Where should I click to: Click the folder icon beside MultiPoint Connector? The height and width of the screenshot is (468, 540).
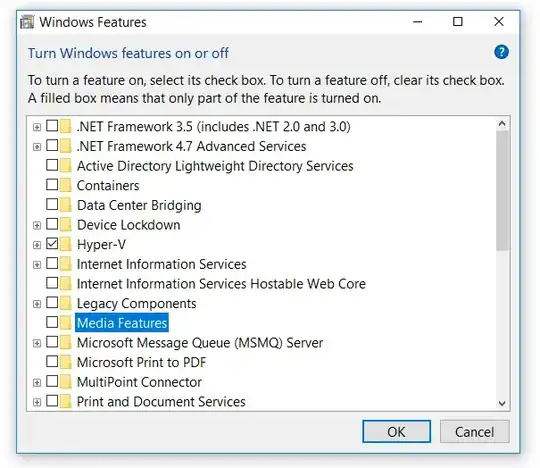pos(65,382)
